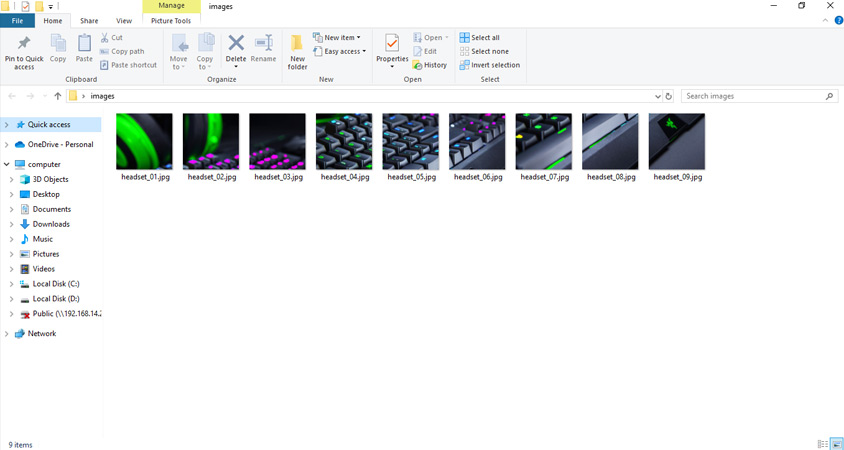This screenshot has width=844, height=450.
Task: Open the address bar history dropdown
Action: point(657,96)
